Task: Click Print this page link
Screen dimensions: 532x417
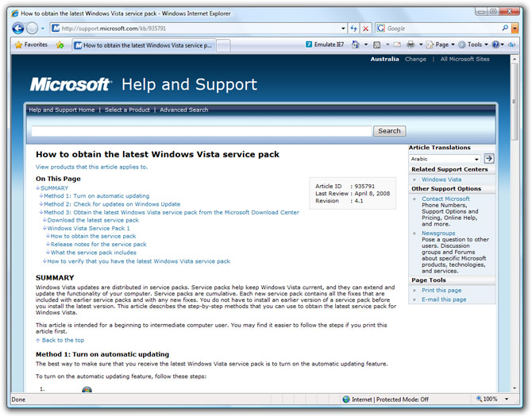Action: [x=441, y=291]
